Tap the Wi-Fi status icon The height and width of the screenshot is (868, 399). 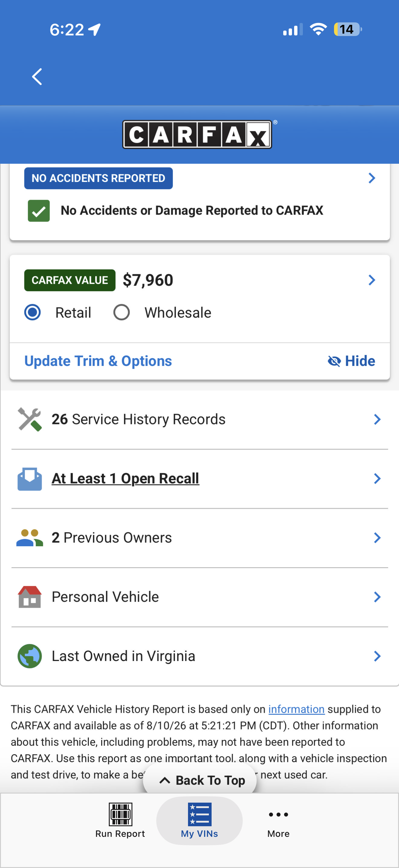click(x=318, y=29)
